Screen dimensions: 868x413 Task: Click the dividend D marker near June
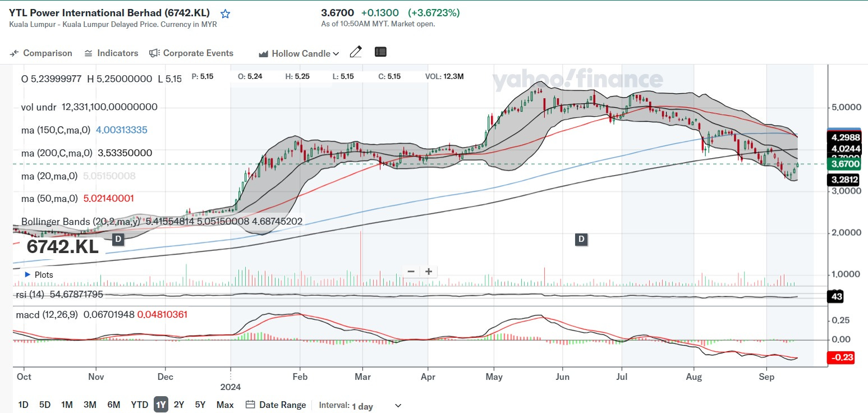pos(581,240)
